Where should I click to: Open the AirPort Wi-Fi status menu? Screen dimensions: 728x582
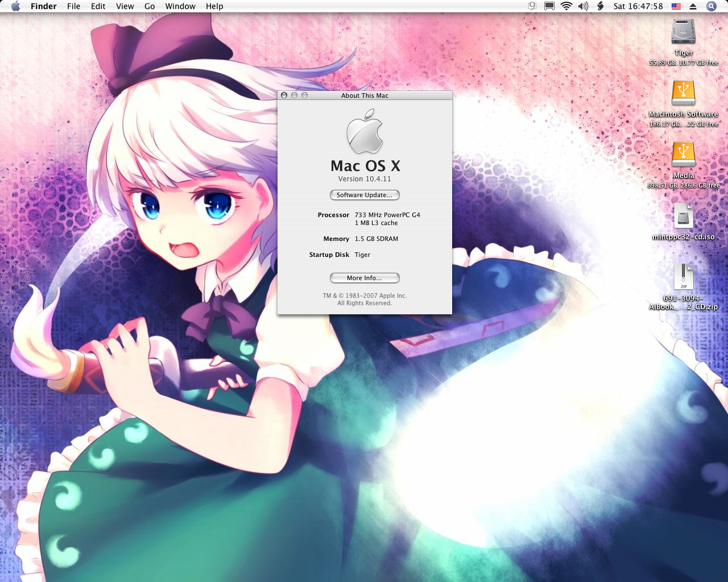pos(566,6)
